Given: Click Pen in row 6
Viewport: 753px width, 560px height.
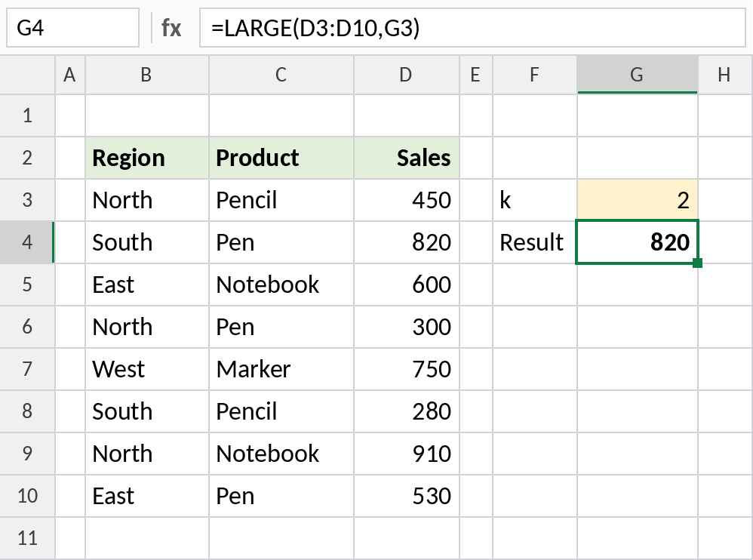Looking at the screenshot, I should 281,327.
